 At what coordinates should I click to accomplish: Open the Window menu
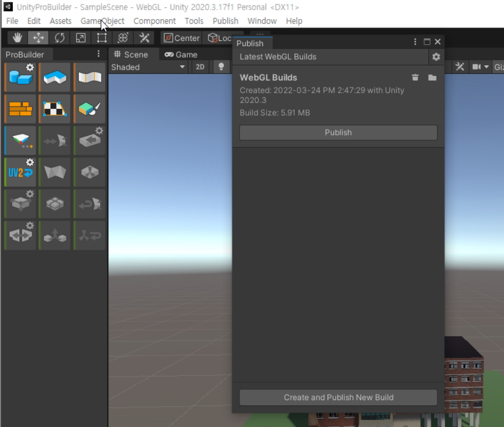point(262,21)
